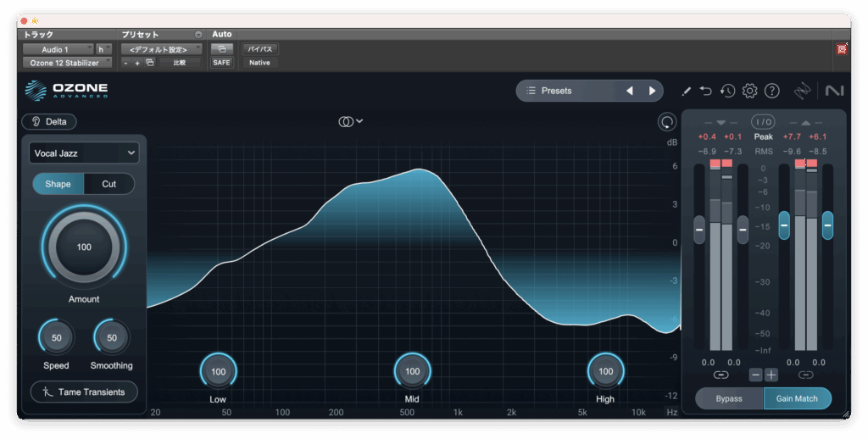
Task: Click the circular reset icon above dB scale
Action: pyautogui.click(x=666, y=122)
